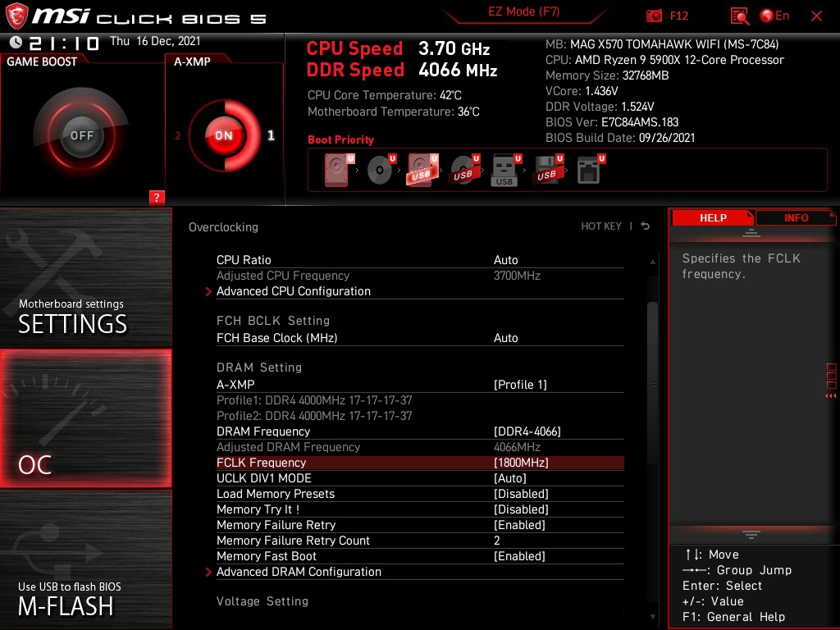Image resolution: width=840 pixels, height=630 pixels.
Task: Click the question mark below the A-XMP dial
Action: pos(157,197)
